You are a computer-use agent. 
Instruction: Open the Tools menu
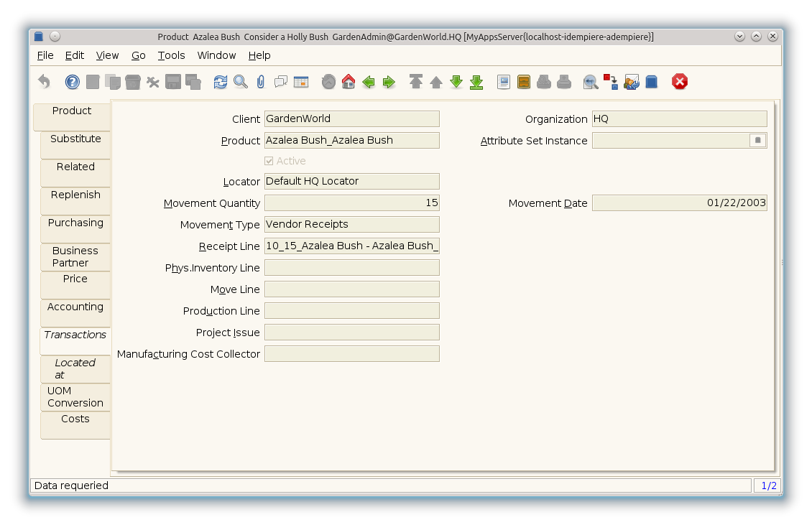(171, 55)
